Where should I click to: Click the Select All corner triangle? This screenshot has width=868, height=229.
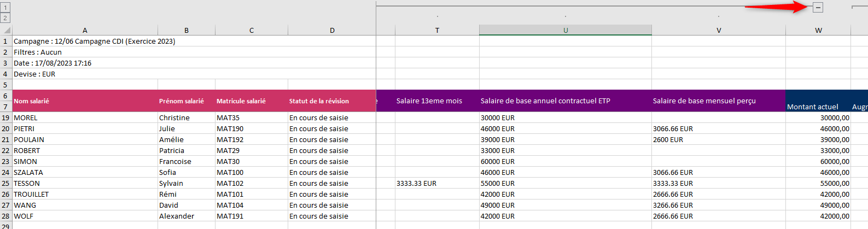pyautogui.click(x=6, y=30)
